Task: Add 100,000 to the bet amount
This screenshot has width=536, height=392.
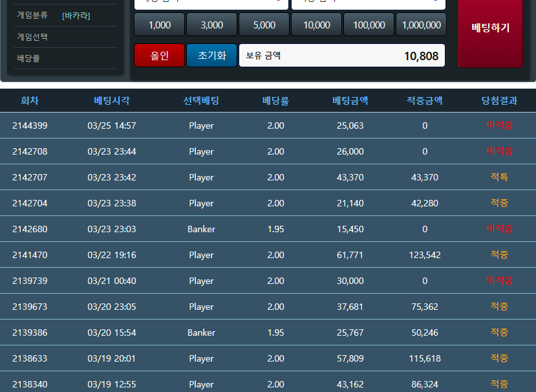Action: 369,25
